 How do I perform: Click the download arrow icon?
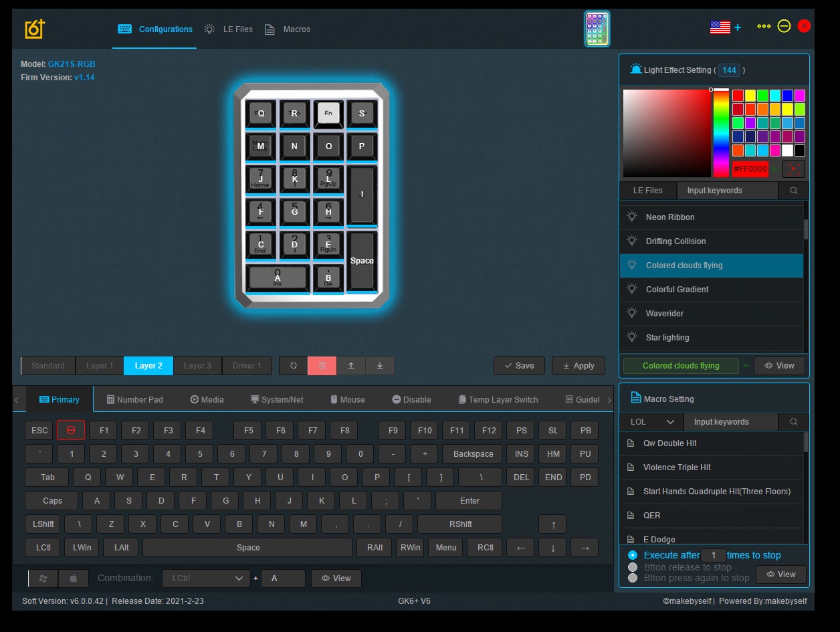379,366
